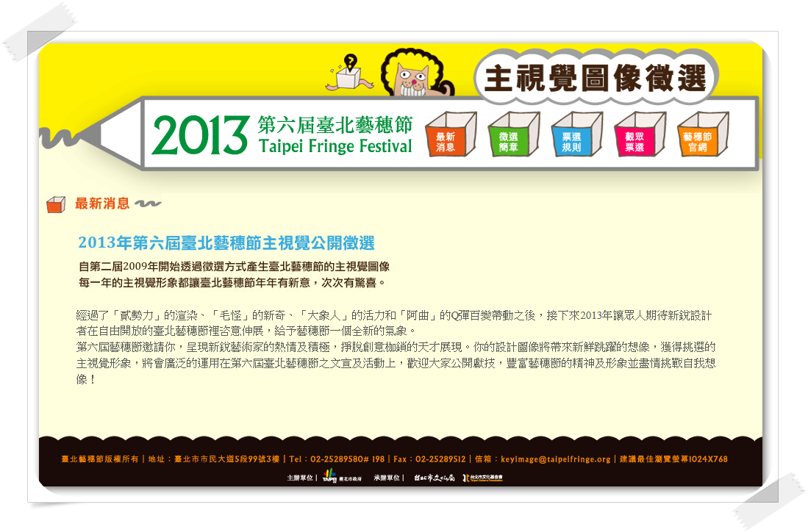Click the 臺北藝穗節版權所有 copyright text
Viewport: 808px width, 532px height.
coord(100,459)
